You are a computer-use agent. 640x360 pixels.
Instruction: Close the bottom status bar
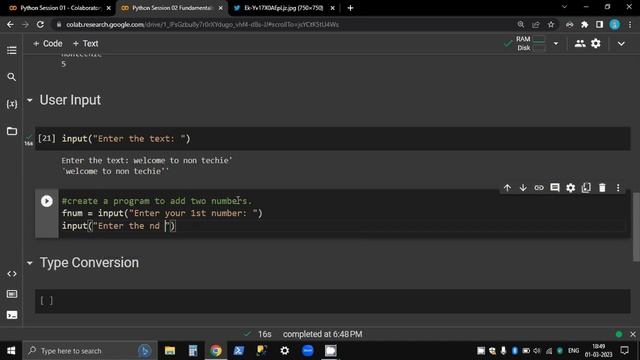point(633,334)
